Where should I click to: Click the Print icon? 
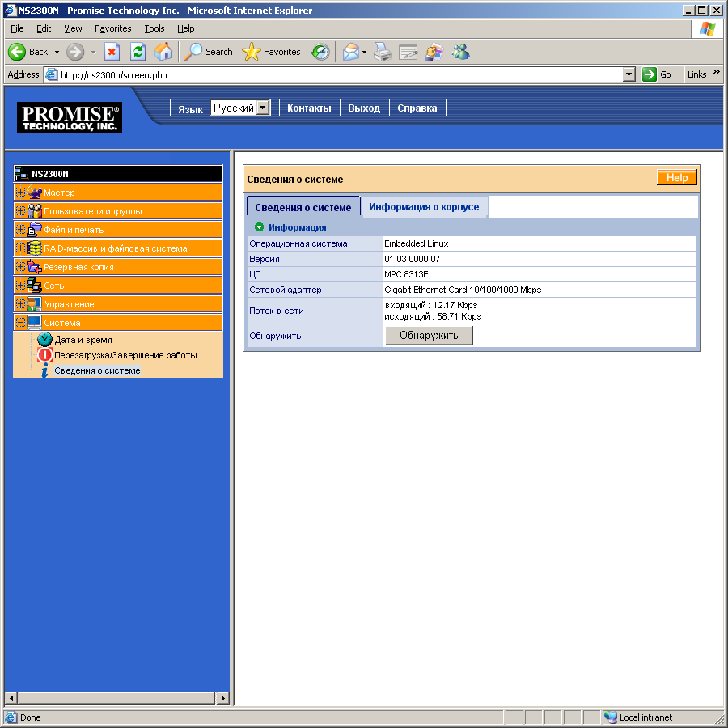383,52
